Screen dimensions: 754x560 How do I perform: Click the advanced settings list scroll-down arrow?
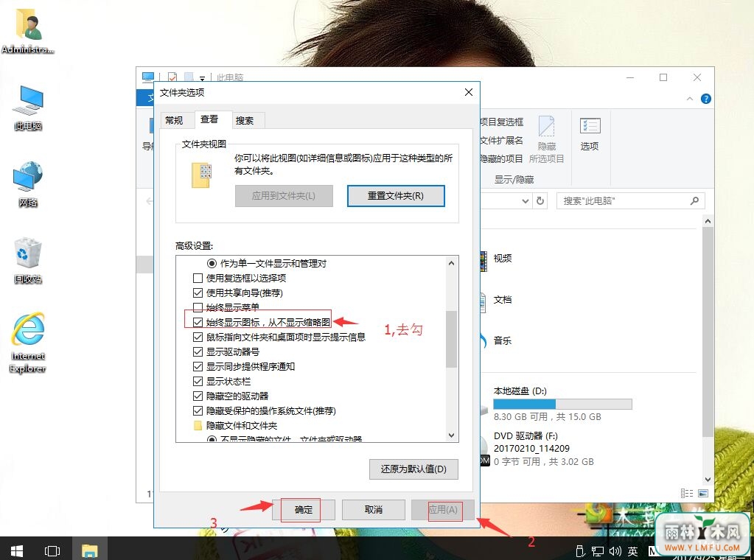[x=451, y=435]
